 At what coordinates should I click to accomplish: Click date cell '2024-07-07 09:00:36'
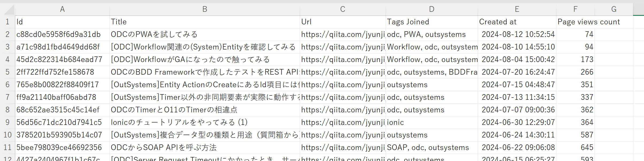(517, 110)
